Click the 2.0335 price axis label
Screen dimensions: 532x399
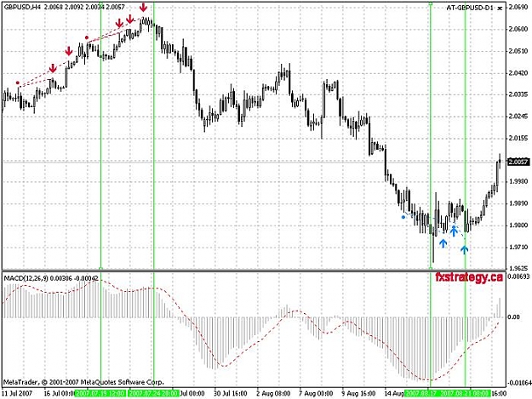[518, 94]
